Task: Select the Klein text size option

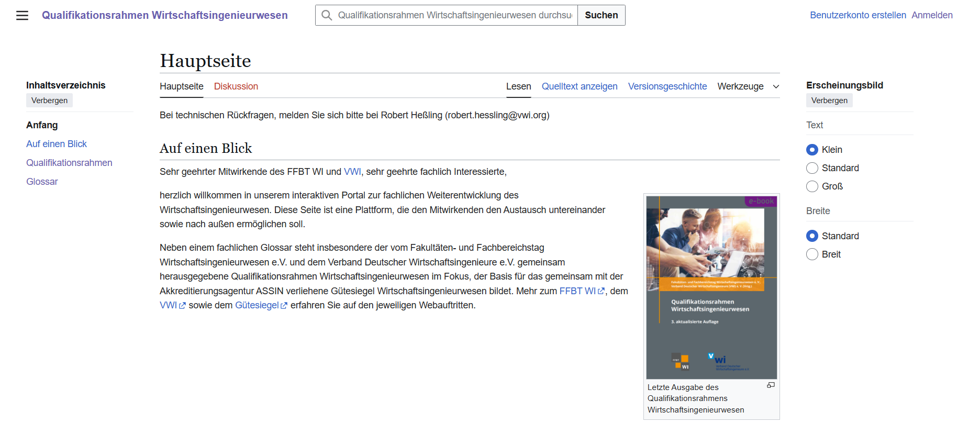Action: click(812, 150)
